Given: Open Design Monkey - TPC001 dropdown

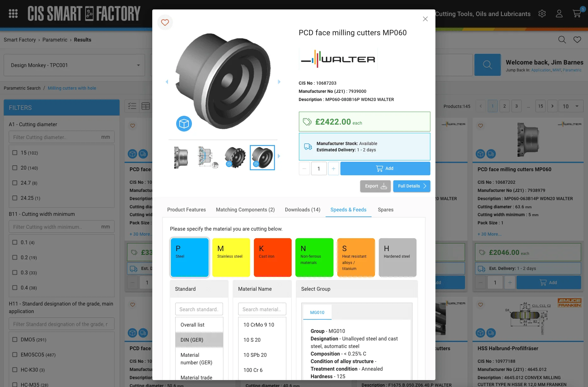Looking at the screenshot, I should tap(74, 65).
